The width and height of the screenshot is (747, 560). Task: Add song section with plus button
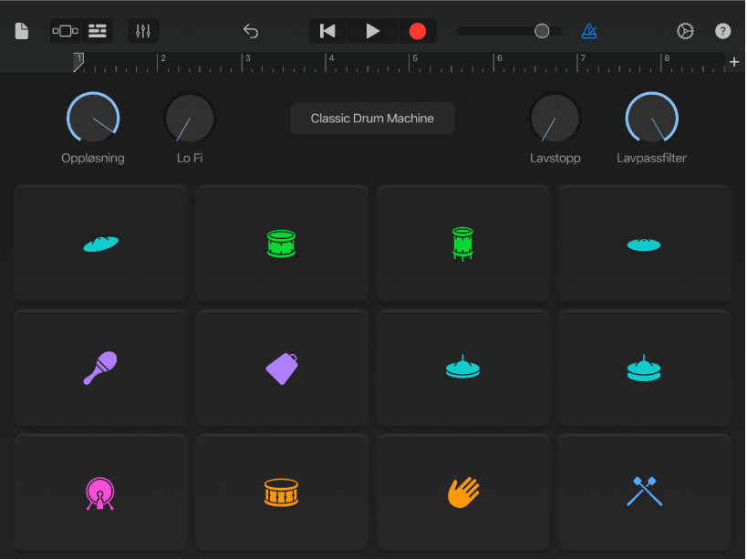(x=734, y=62)
